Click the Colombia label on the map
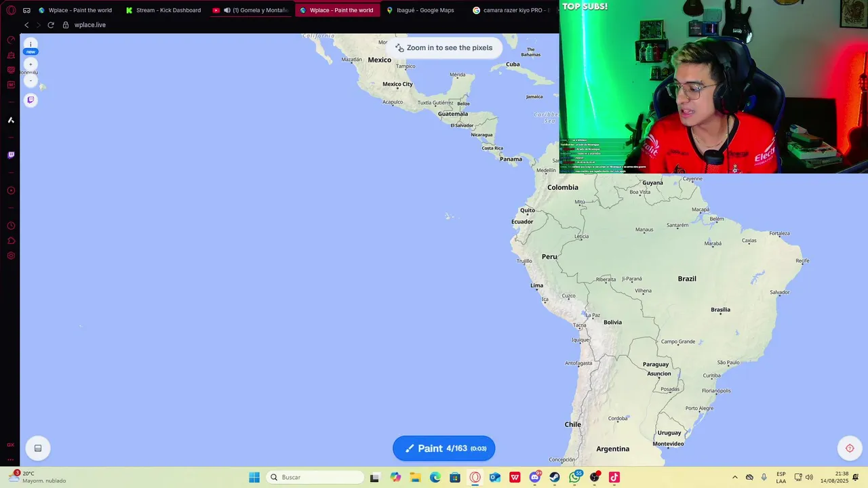This screenshot has width=868, height=488. [x=563, y=187]
